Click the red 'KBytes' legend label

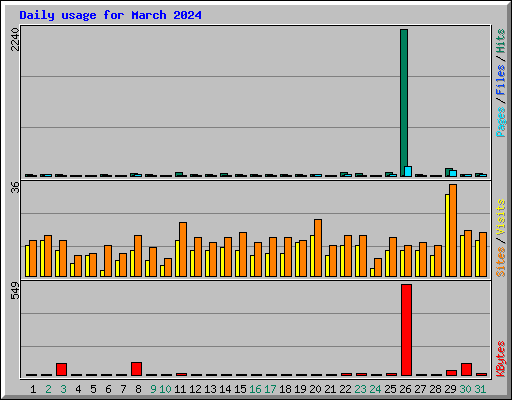501,359
